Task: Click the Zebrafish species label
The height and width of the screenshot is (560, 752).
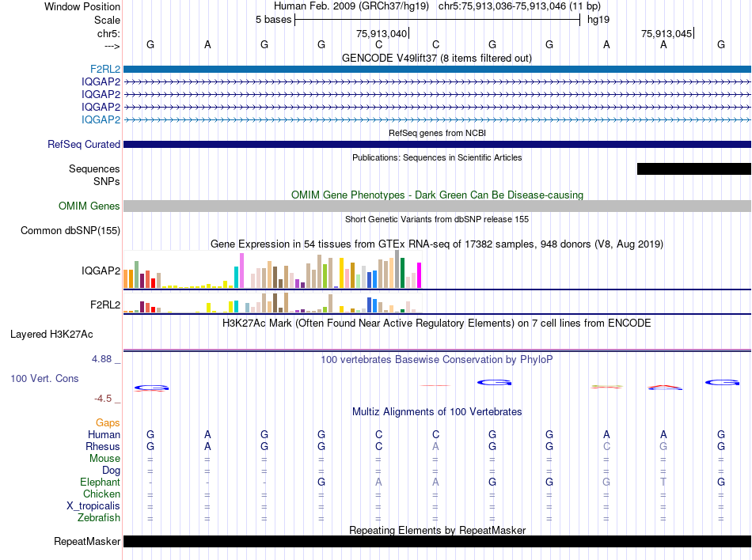Action: [99, 518]
